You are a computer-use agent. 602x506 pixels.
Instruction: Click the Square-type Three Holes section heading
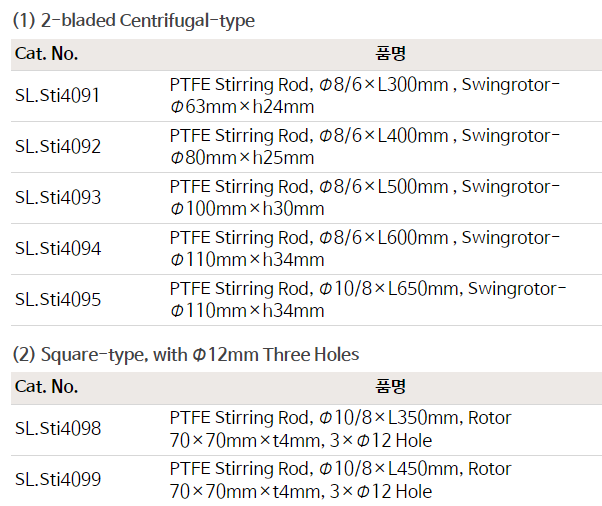(185, 354)
